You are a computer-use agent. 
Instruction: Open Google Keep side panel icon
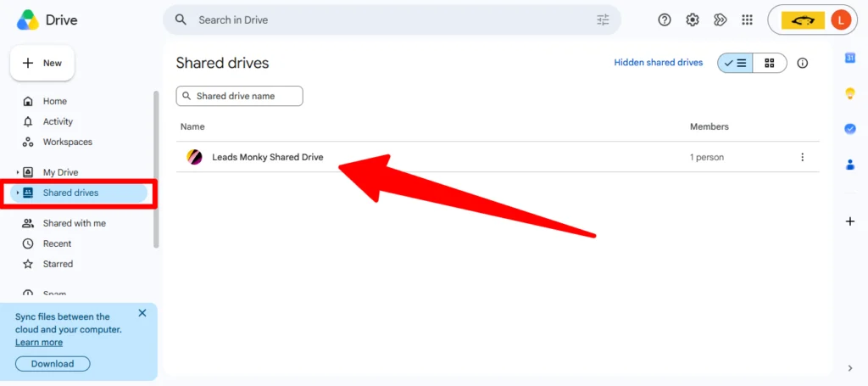pyautogui.click(x=850, y=93)
